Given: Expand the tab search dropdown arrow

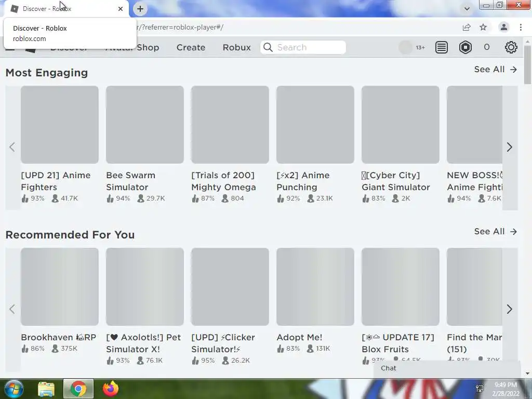Looking at the screenshot, I should (467, 9).
